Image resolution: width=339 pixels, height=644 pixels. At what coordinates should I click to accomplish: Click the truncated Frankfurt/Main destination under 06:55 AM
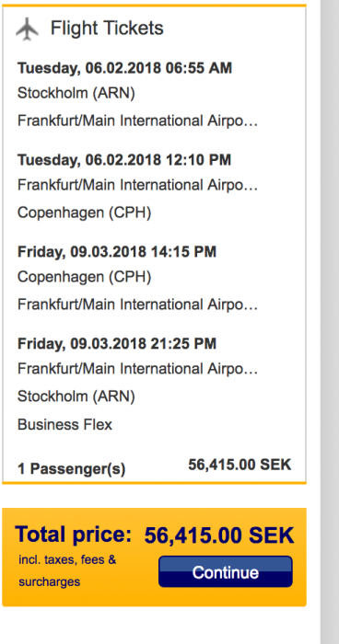137,121
